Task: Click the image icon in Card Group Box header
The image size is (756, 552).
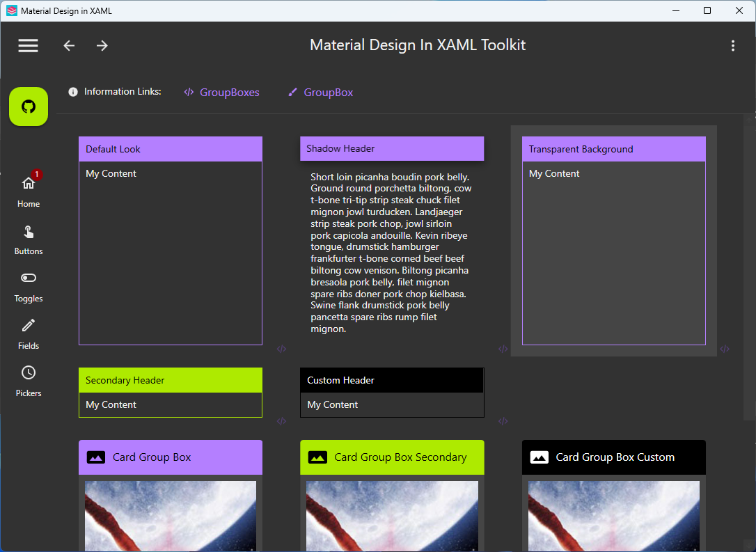Action: pos(96,457)
